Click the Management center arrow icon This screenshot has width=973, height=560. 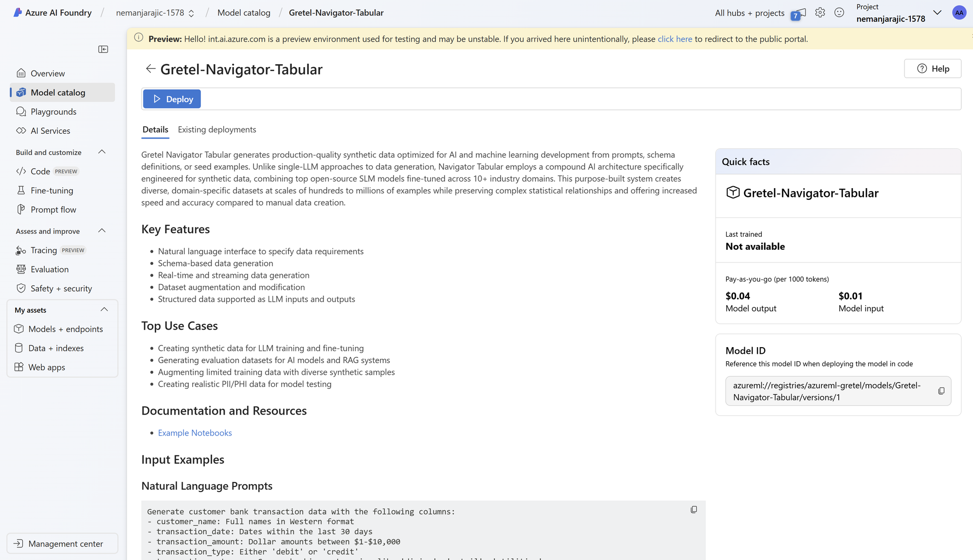pyautogui.click(x=18, y=543)
